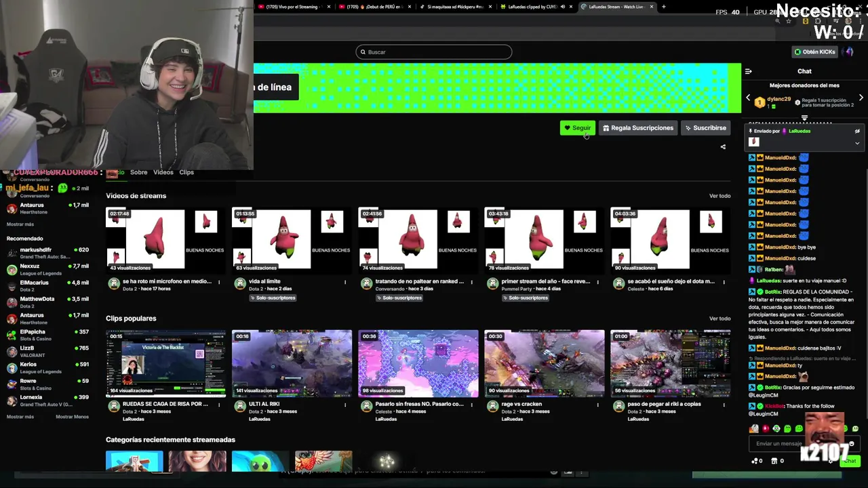
Task: Click the Regala Suscripciones button
Action: coord(638,127)
